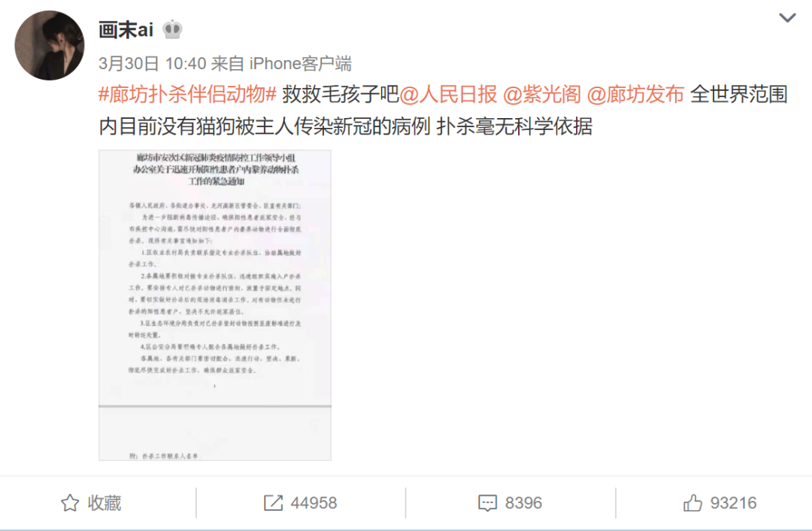The image size is (812, 531).
Task: Click the star favorite icon
Action: (x=70, y=503)
